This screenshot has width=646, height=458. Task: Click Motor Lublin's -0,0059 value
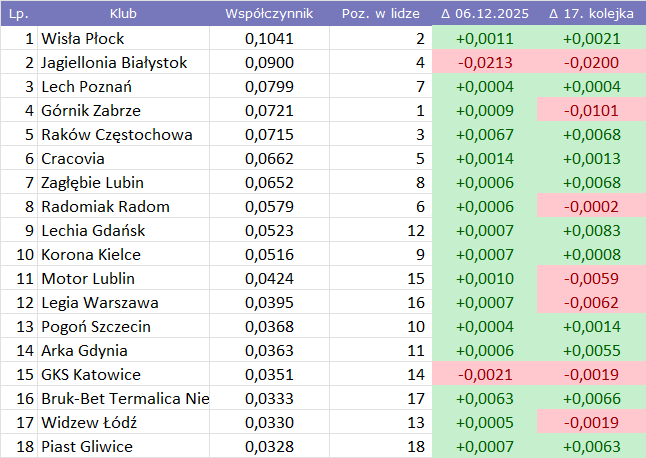coord(591,279)
